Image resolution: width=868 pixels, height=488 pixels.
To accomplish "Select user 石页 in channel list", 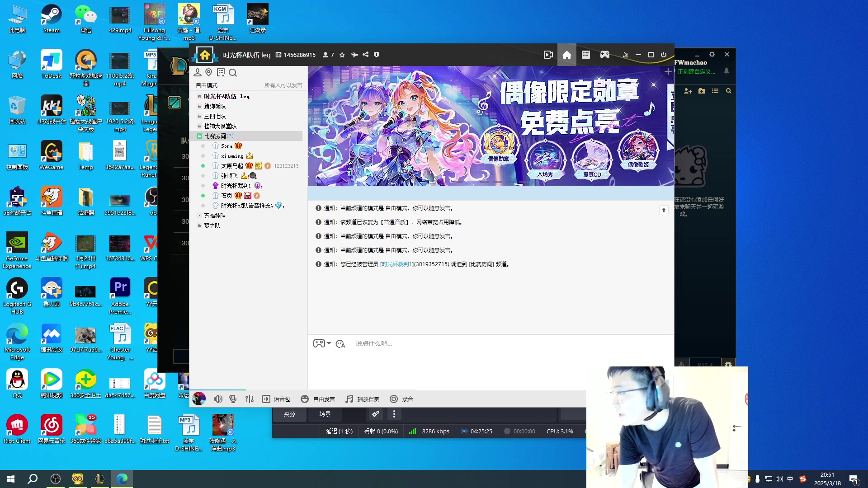I will (x=226, y=196).
